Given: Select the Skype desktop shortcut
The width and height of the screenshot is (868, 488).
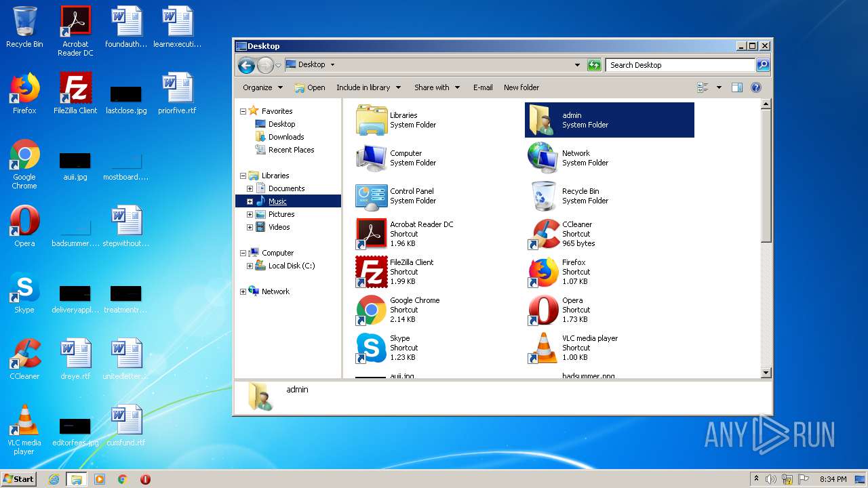Looking at the screenshot, I should pyautogui.click(x=24, y=293).
